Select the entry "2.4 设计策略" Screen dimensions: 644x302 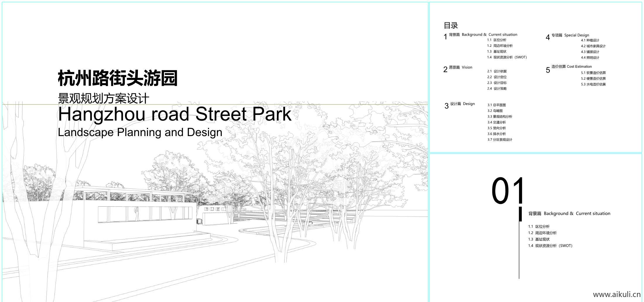(497, 88)
